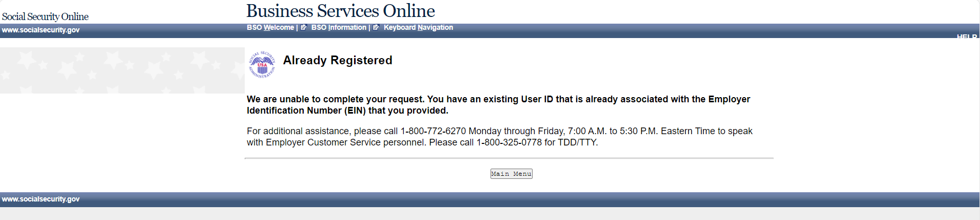Viewport: 980px width, 220px height.
Task: Click the www.socialsecurity.gov link in the header
Action: tap(41, 30)
